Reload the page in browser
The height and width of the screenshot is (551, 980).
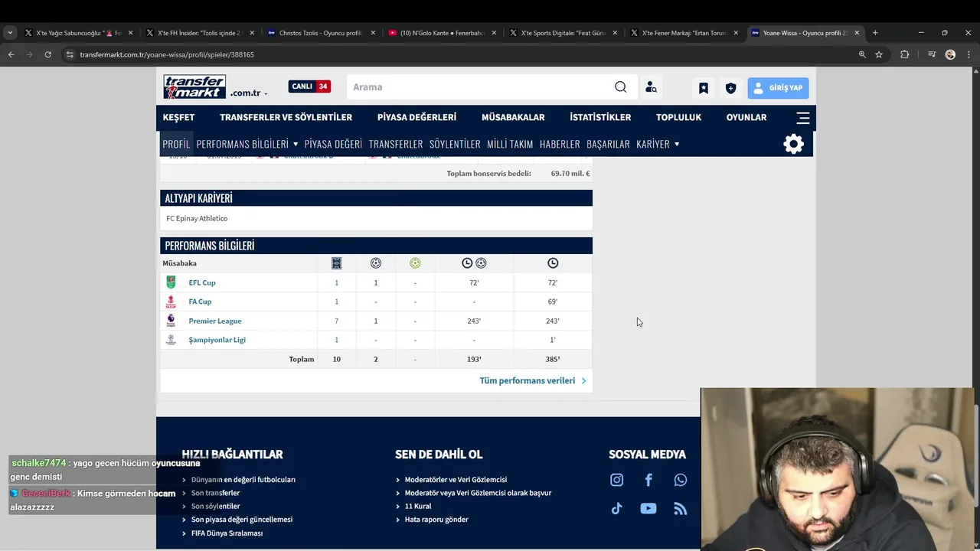coord(47,54)
